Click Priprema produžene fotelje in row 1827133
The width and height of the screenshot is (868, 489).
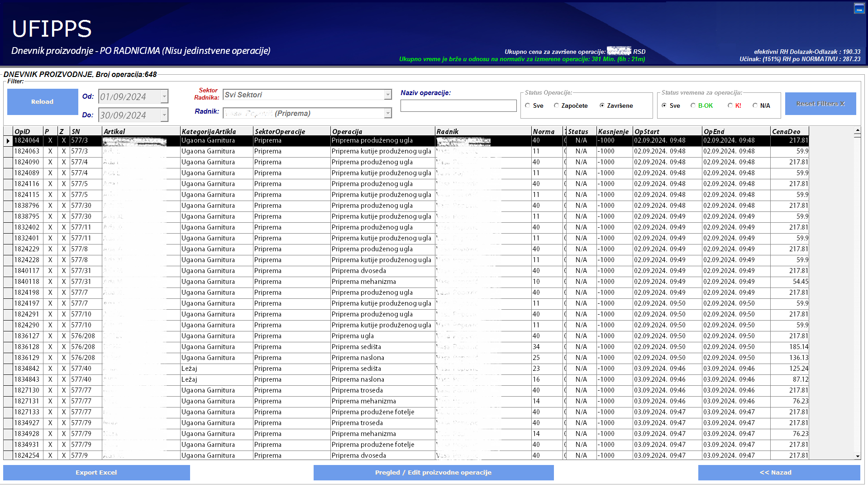point(382,412)
